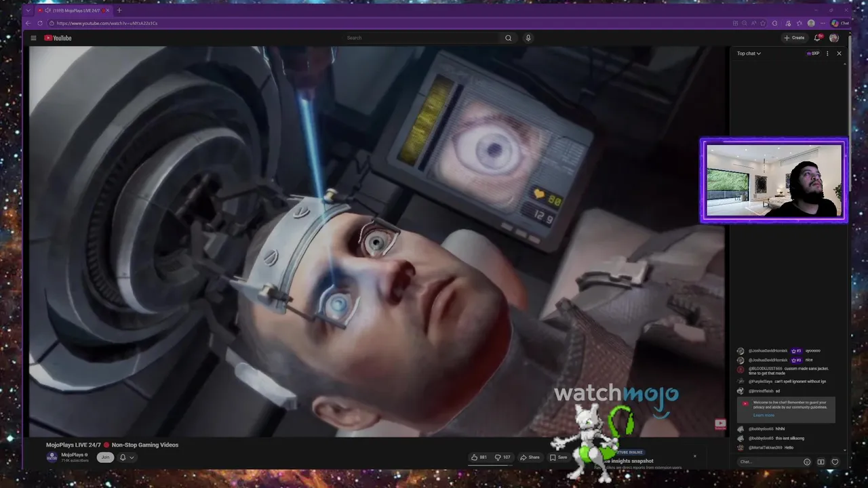868x488 pixels.
Task: Start voice search with the microphone icon
Action: coord(528,38)
